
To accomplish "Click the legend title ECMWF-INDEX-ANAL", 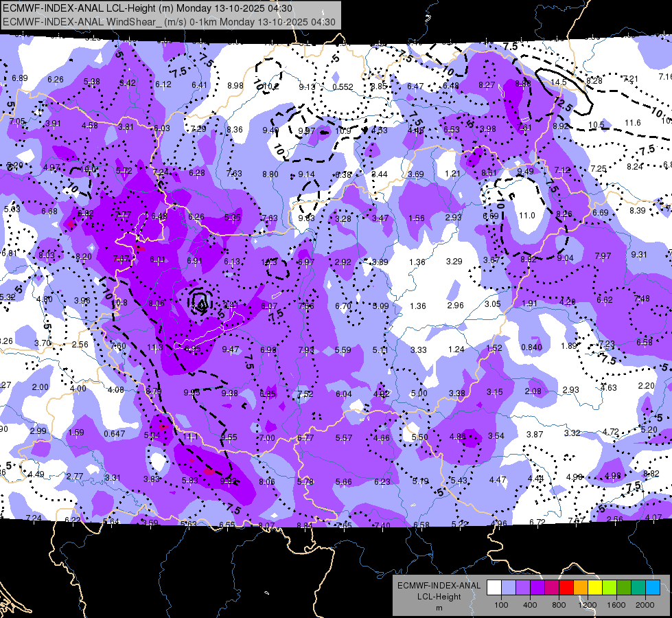I will [439, 586].
